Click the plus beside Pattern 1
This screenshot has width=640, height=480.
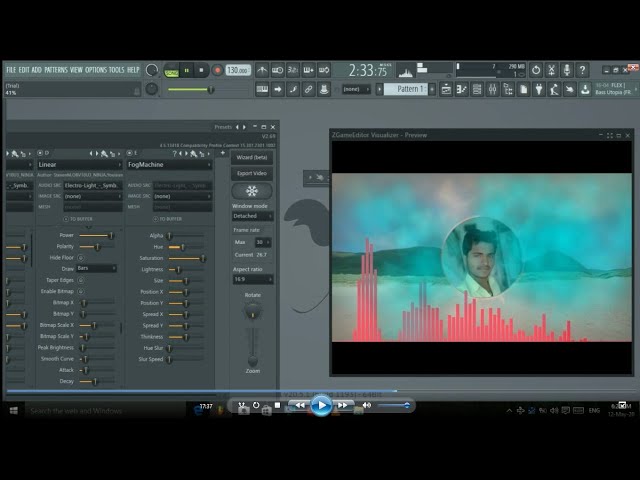pos(432,89)
